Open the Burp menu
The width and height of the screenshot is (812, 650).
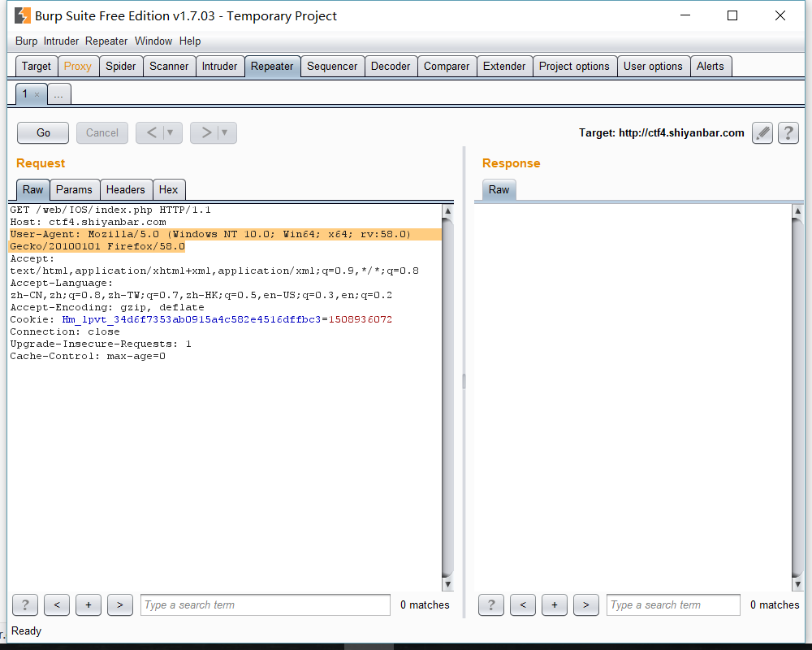click(x=26, y=41)
